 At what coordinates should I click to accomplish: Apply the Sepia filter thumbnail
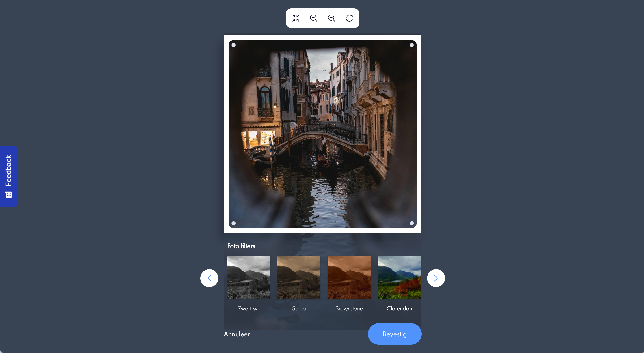tap(299, 278)
